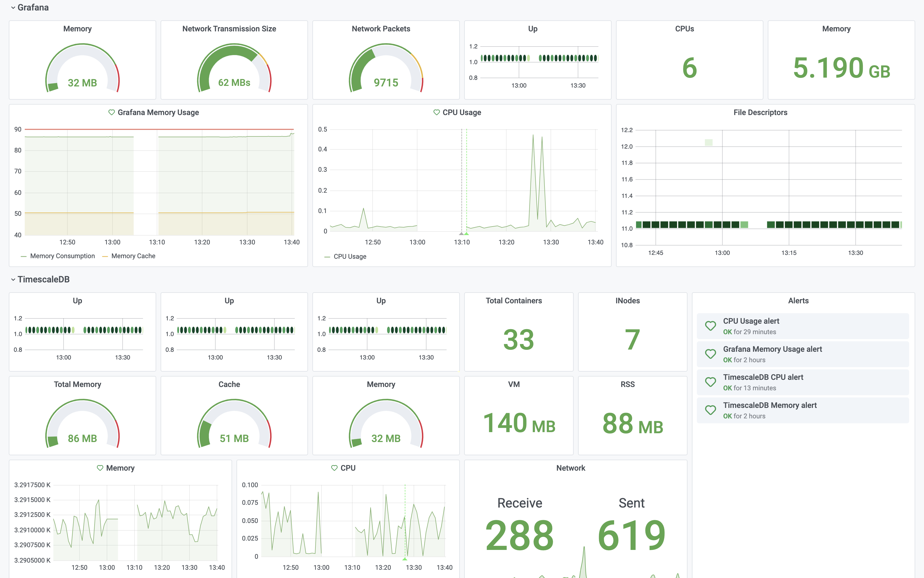Click heart icon beside TimescaleDB CPU alert
This screenshot has width=924, height=578.
(710, 382)
